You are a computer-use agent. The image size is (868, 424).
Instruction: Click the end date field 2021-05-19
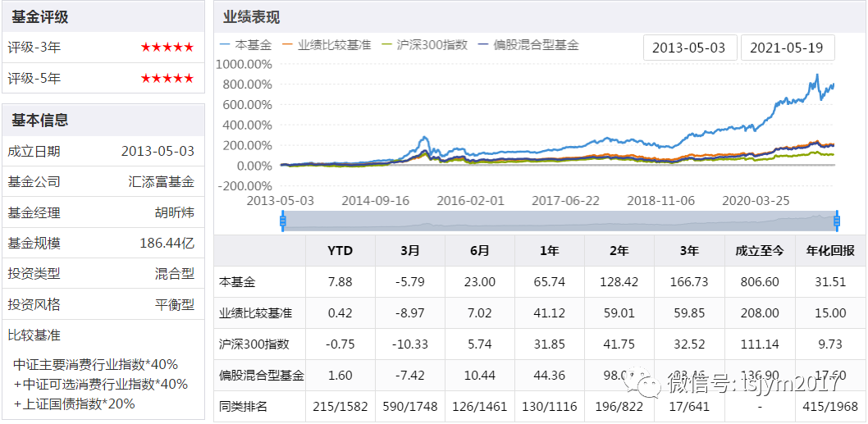pos(788,48)
